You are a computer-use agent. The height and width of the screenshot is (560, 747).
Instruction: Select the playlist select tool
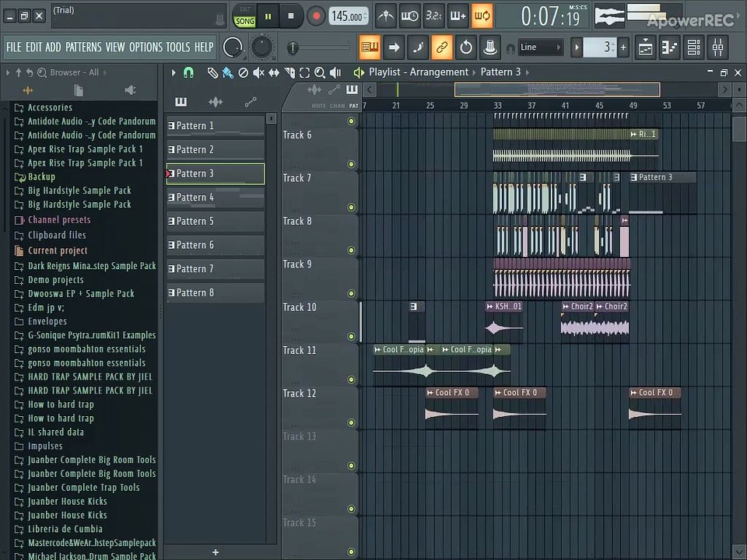tap(304, 73)
